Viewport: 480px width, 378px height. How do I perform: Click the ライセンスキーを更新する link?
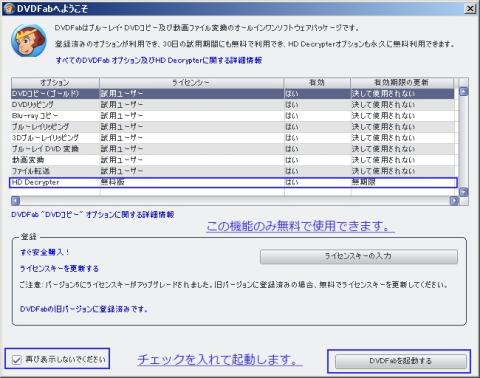coord(59,269)
